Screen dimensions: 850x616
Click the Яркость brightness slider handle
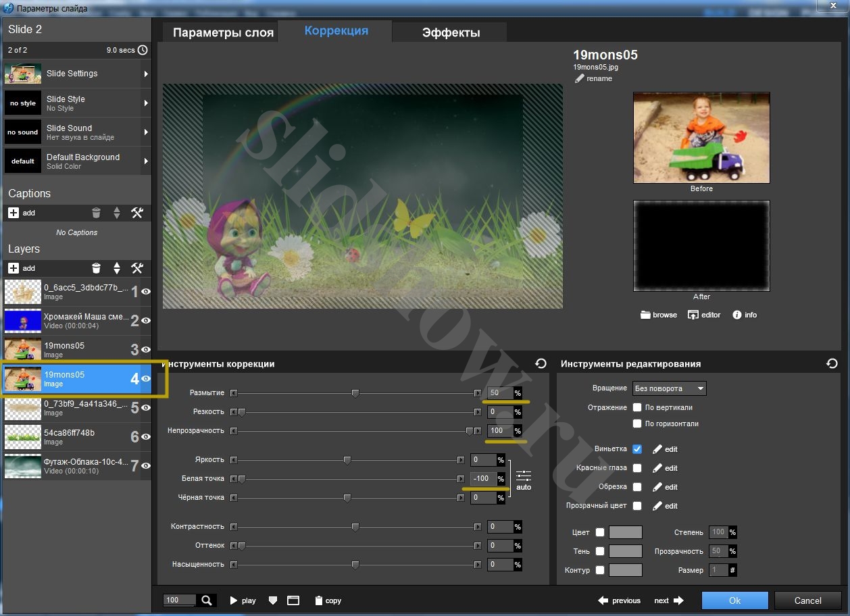(x=347, y=460)
